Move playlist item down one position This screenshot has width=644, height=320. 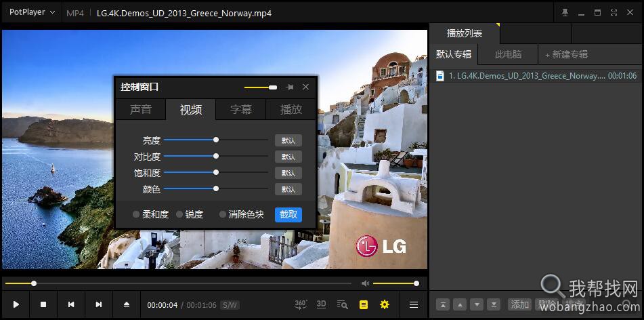[477, 305]
